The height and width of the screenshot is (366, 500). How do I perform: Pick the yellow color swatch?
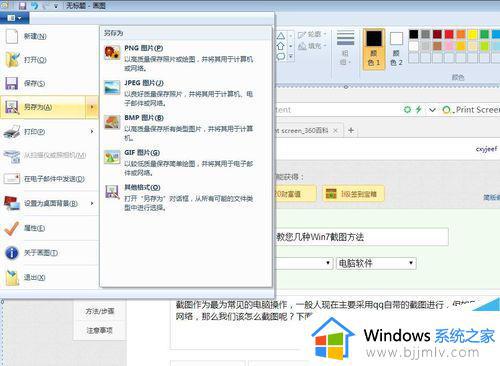click(473, 34)
